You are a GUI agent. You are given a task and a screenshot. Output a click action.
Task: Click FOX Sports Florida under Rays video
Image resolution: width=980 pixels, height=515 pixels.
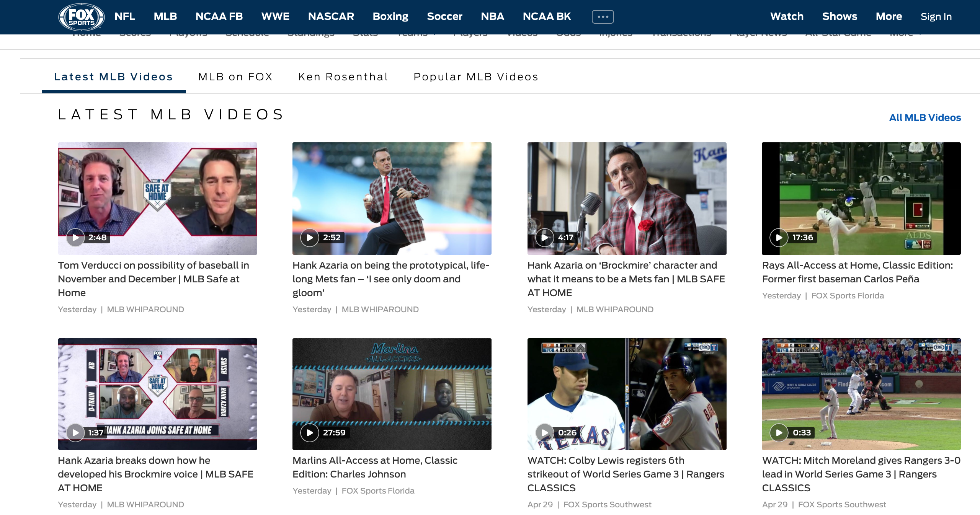[848, 296]
